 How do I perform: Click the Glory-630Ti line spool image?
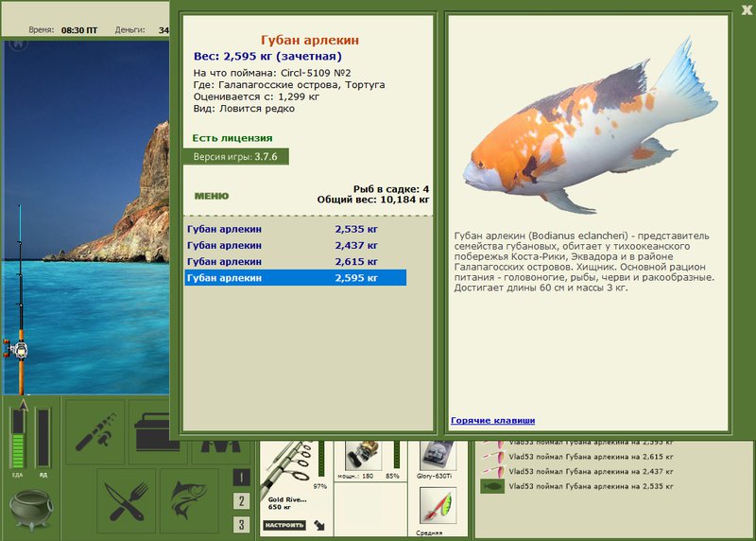438,455
